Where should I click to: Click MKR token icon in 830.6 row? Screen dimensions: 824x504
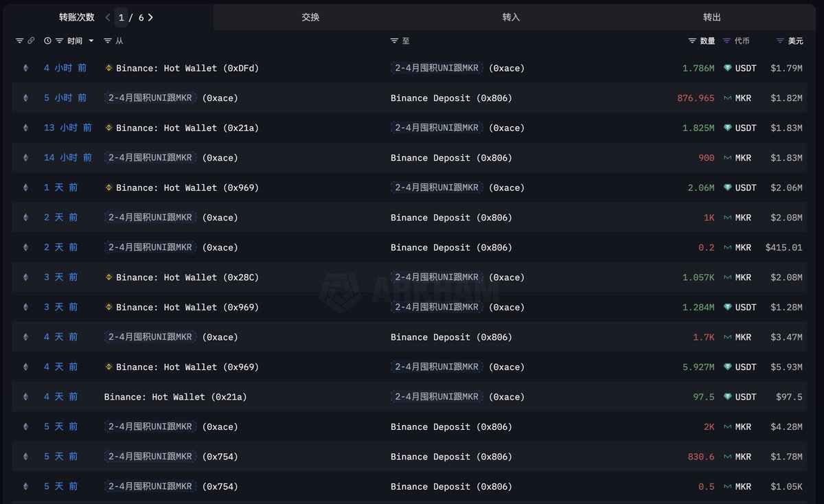point(728,457)
